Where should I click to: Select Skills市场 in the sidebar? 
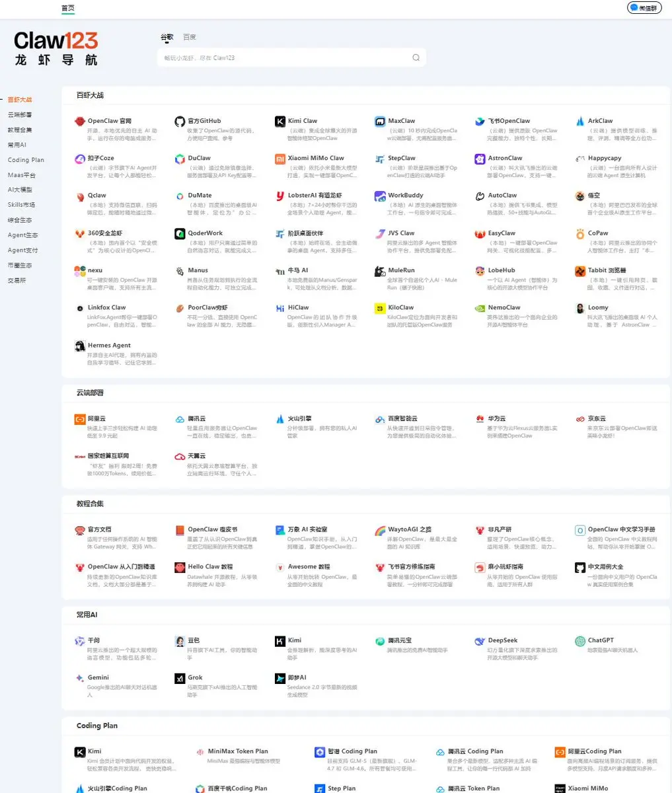coord(21,205)
